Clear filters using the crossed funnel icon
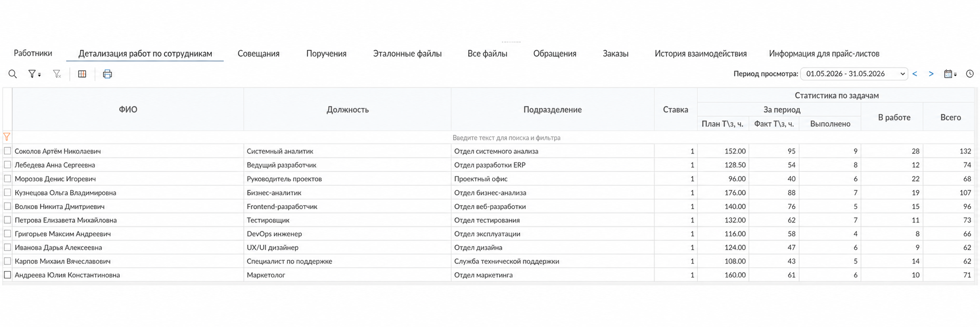 [57, 74]
